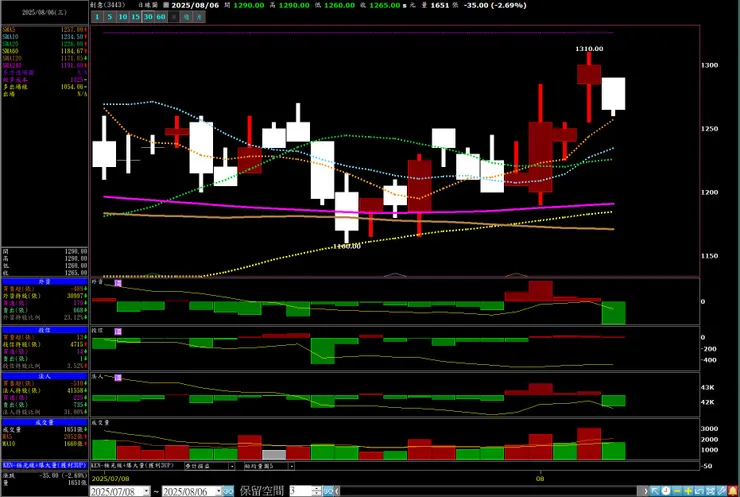Click the MA10 volume row

tap(44, 444)
